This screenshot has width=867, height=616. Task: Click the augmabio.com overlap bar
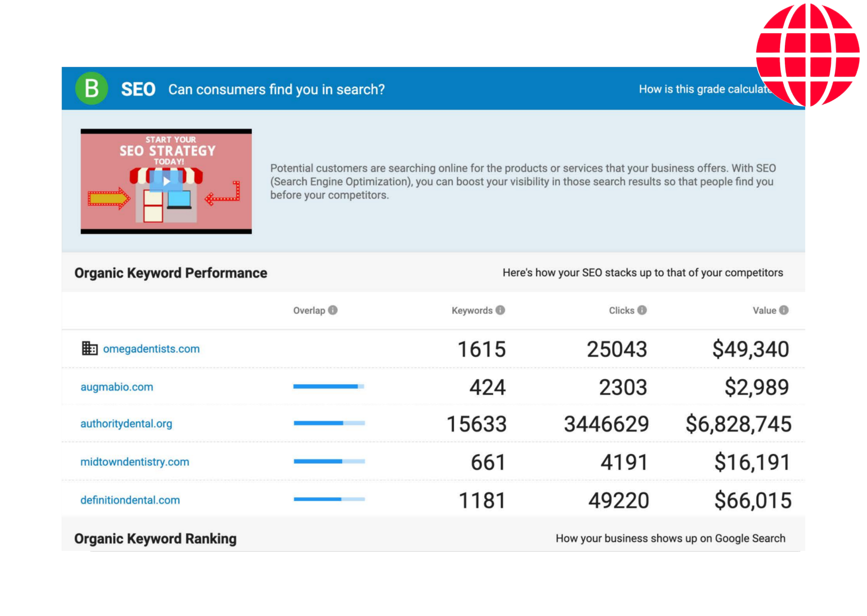coord(328,387)
